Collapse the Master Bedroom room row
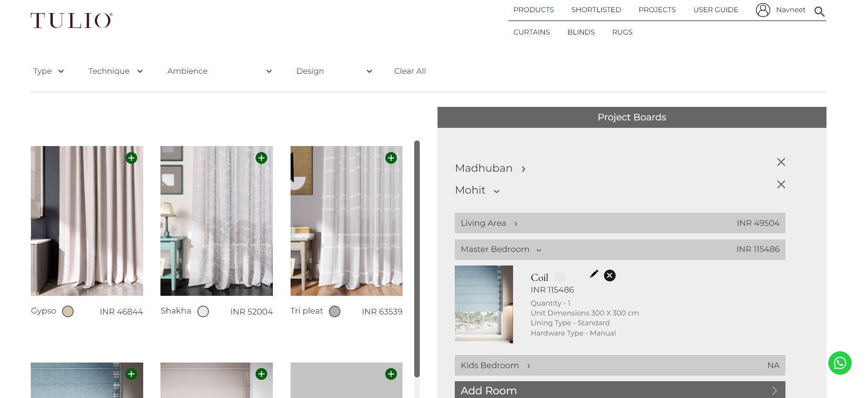868x398 pixels. tap(620, 249)
